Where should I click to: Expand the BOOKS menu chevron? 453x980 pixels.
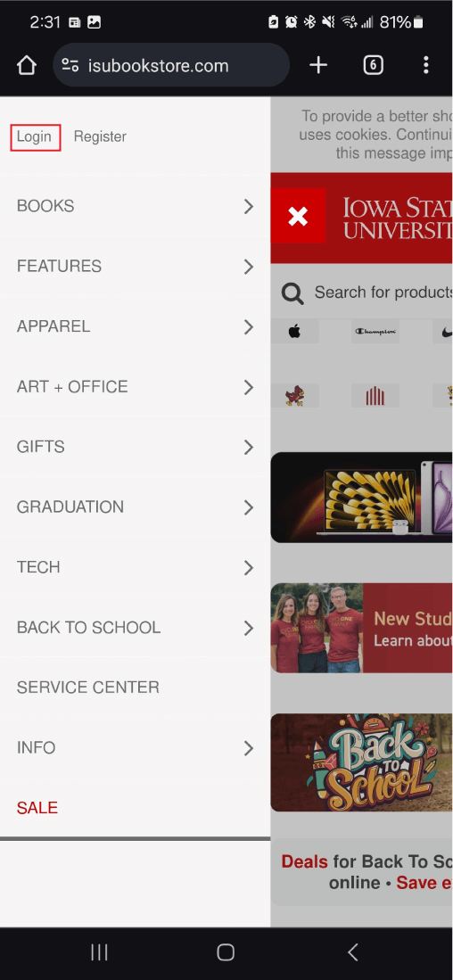249,206
